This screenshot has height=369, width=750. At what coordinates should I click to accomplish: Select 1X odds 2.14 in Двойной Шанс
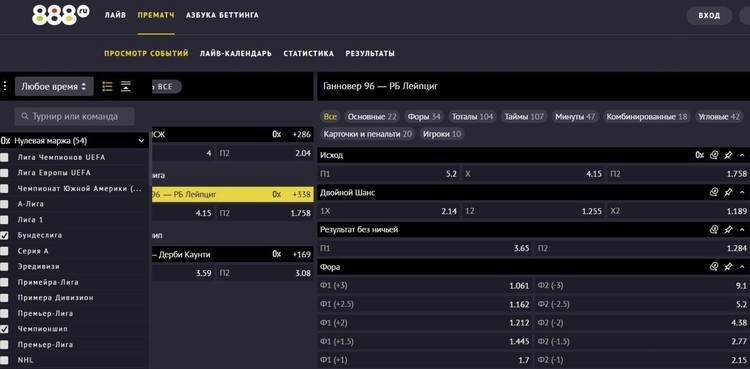pos(388,211)
